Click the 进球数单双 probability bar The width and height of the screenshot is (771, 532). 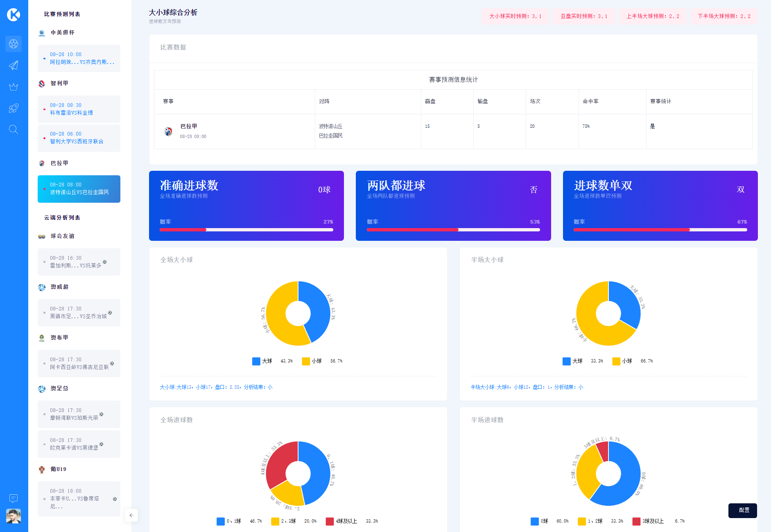click(660, 230)
